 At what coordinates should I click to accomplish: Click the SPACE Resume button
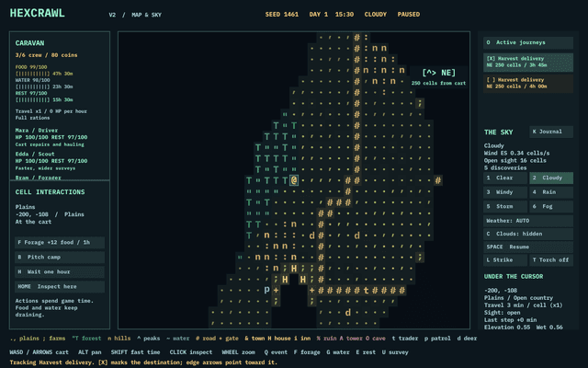(528, 247)
